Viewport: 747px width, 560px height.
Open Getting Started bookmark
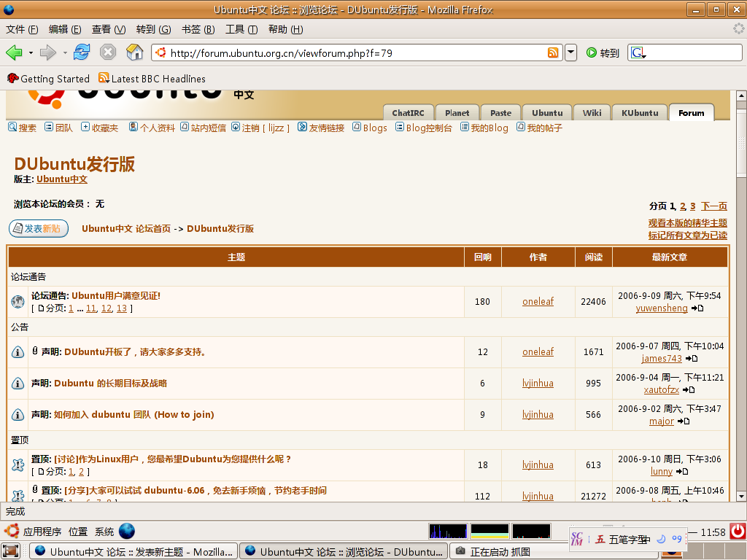[x=49, y=79]
